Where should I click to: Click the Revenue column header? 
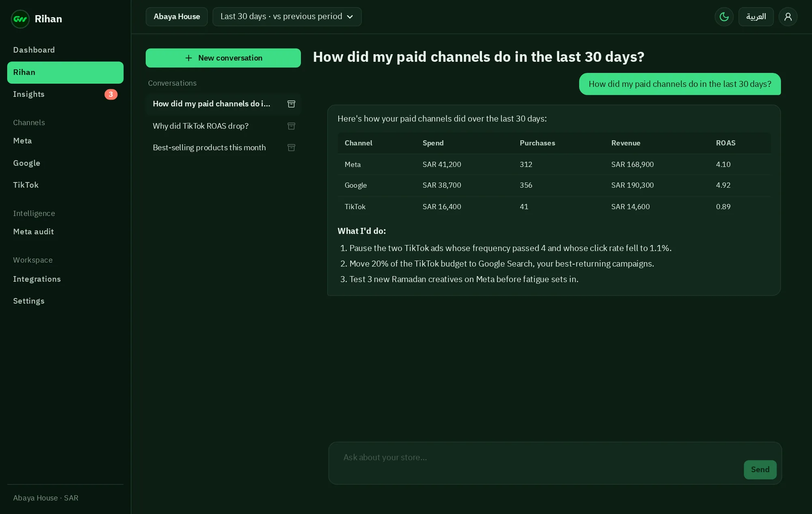626,143
